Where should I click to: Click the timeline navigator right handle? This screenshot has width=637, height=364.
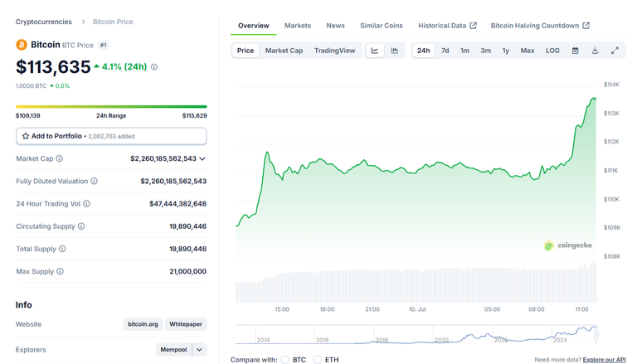tap(596, 334)
